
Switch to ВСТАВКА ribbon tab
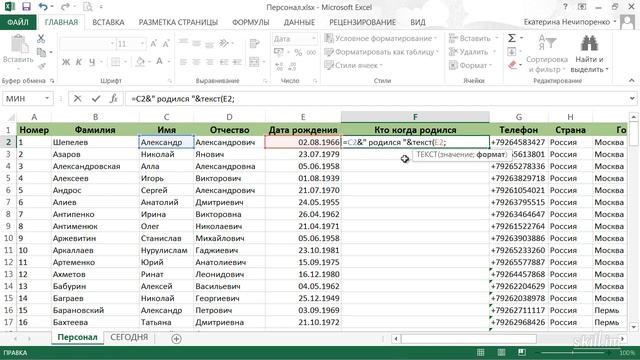click(108, 22)
